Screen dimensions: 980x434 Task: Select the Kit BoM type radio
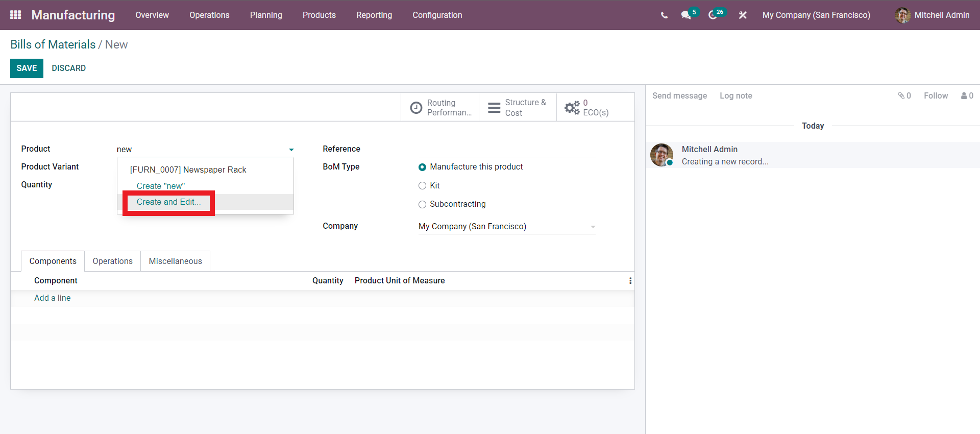point(422,186)
